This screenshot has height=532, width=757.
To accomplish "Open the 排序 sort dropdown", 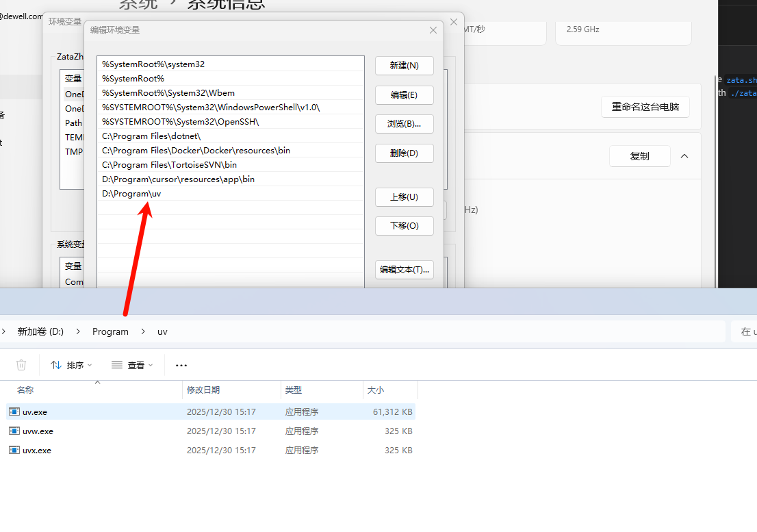I will (71, 366).
